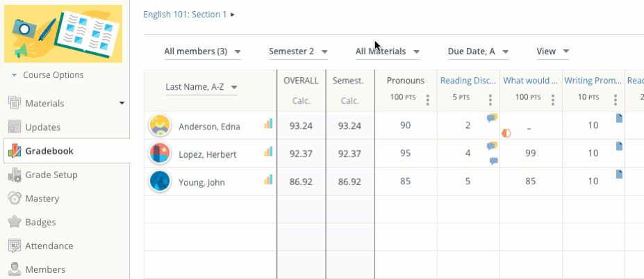This screenshot has width=644, height=279.
Task: Open Attendance page from sidebar
Action: click(x=49, y=246)
